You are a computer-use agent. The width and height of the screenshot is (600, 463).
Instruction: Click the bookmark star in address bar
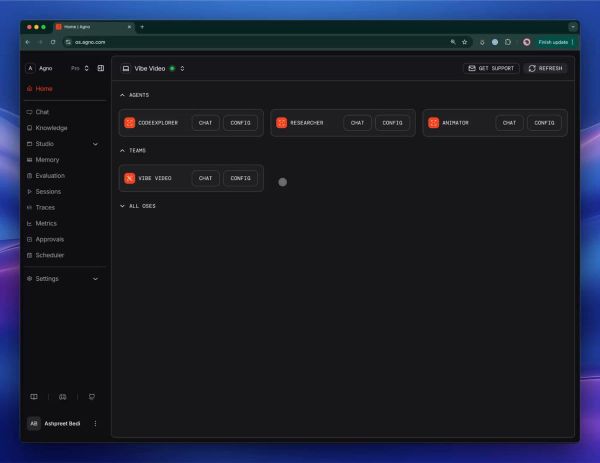(465, 42)
